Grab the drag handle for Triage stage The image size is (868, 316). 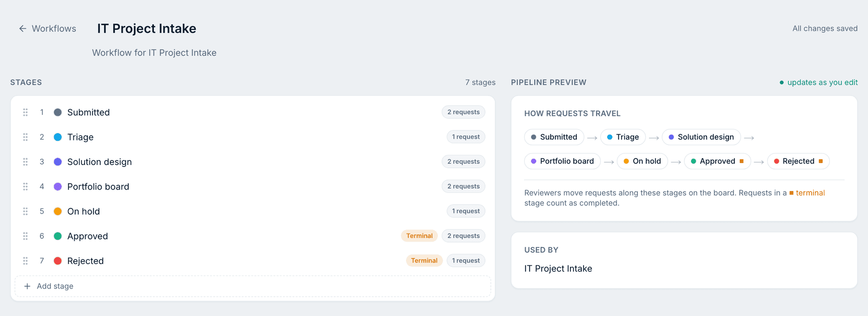26,137
